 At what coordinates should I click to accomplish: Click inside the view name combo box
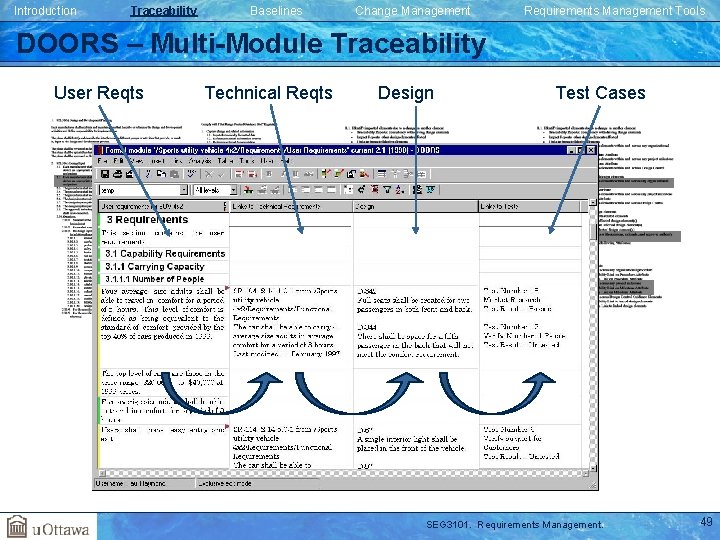[x=140, y=190]
